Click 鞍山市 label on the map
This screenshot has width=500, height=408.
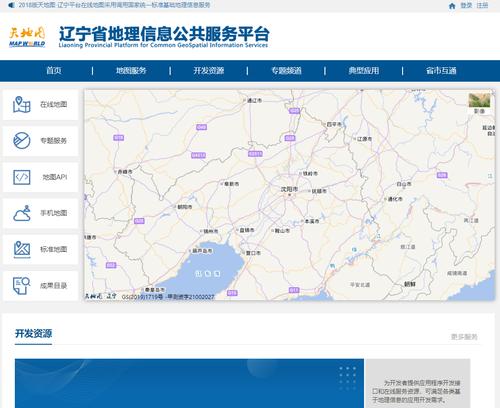(282, 230)
